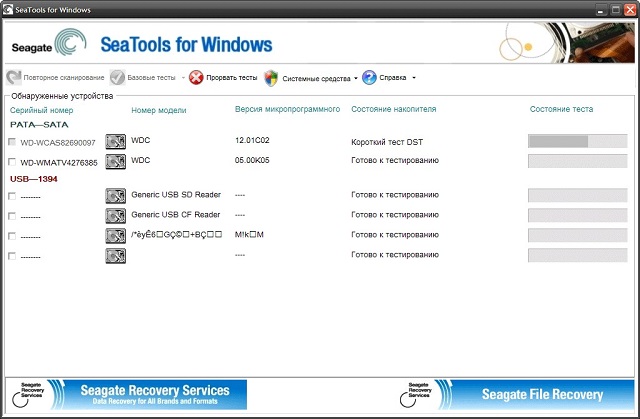Screen dimensions: 640x419
Task: Check the Generic USB CF Reader checkbox
Action: coord(12,216)
